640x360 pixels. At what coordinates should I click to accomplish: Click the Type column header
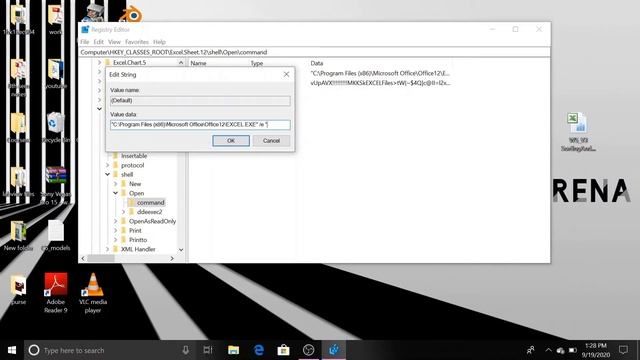(x=257, y=63)
